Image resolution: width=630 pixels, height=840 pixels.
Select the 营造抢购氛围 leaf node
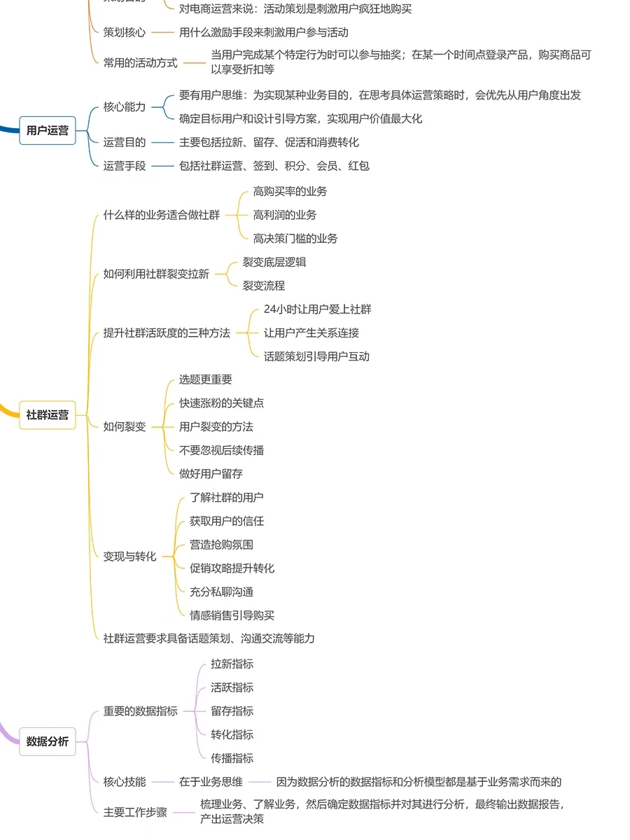click(x=221, y=545)
